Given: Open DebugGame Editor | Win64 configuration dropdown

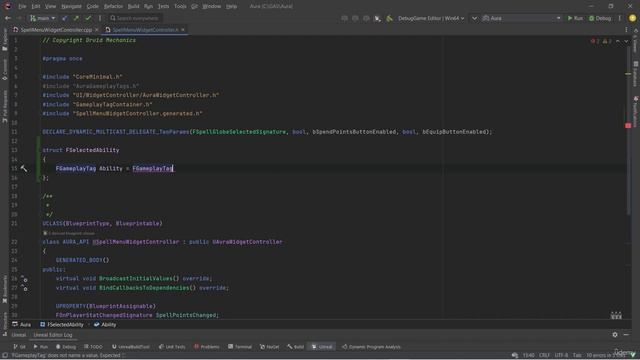Looking at the screenshot, I should (x=431, y=18).
